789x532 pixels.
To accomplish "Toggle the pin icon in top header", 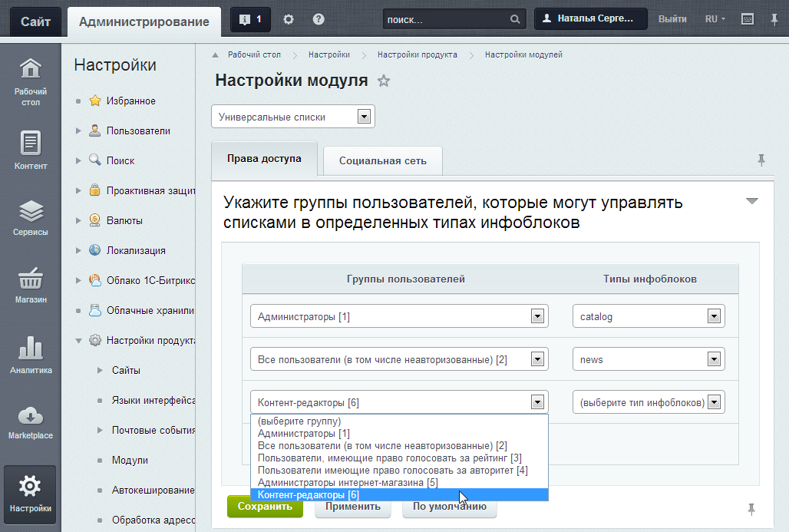I will (x=774, y=20).
